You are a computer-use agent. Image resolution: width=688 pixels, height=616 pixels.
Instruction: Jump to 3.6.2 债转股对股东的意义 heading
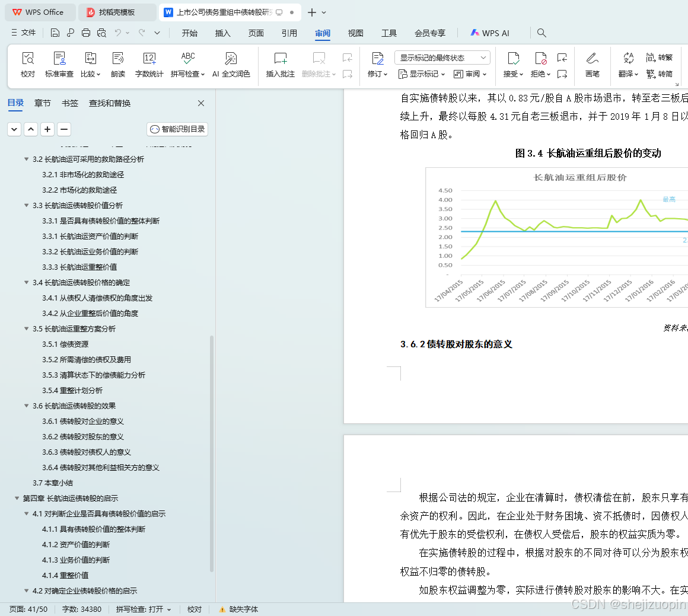click(83, 436)
